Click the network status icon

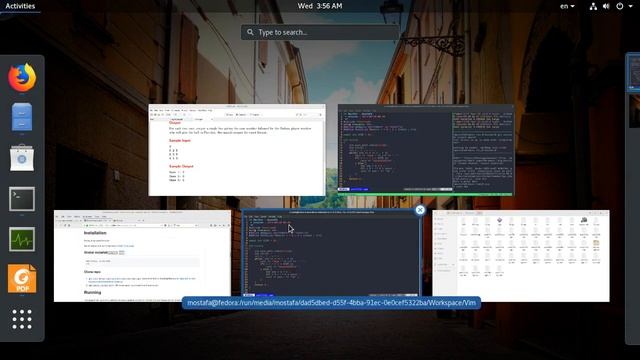tap(593, 6)
